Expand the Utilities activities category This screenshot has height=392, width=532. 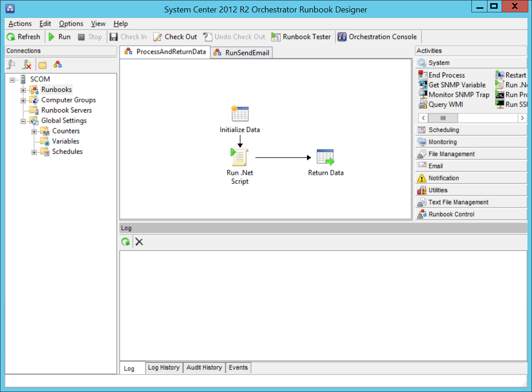[471, 190]
